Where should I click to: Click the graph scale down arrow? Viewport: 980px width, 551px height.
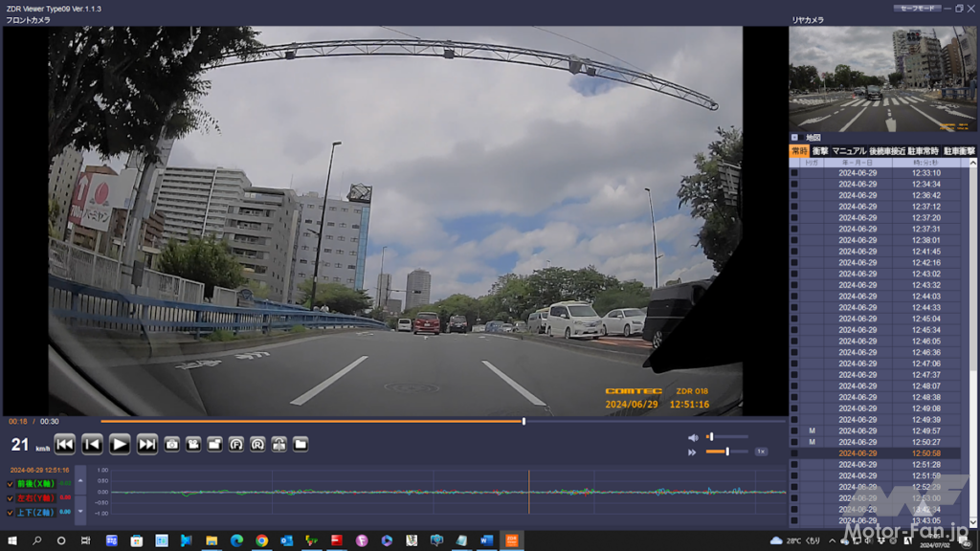[80, 511]
